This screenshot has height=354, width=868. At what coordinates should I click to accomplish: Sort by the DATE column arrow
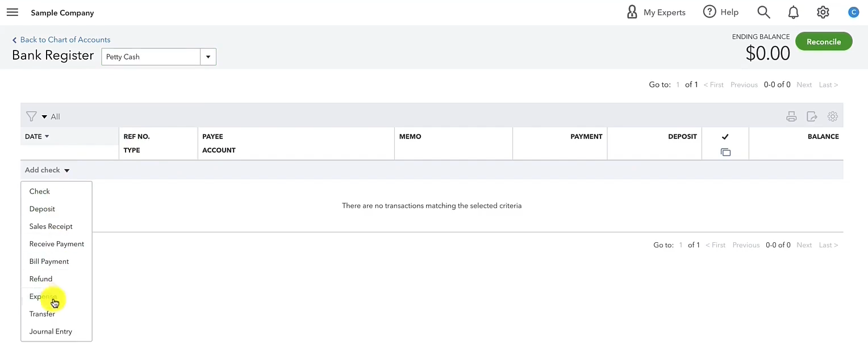click(x=47, y=137)
